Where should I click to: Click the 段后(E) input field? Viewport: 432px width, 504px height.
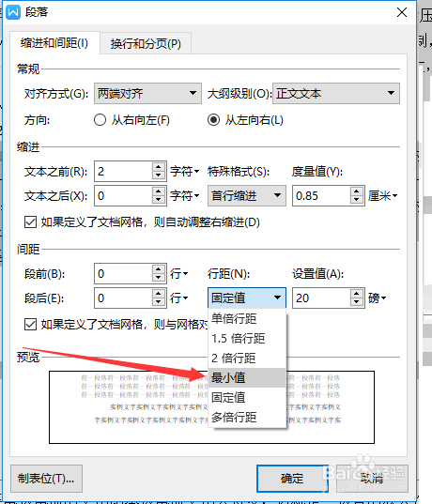point(123,298)
